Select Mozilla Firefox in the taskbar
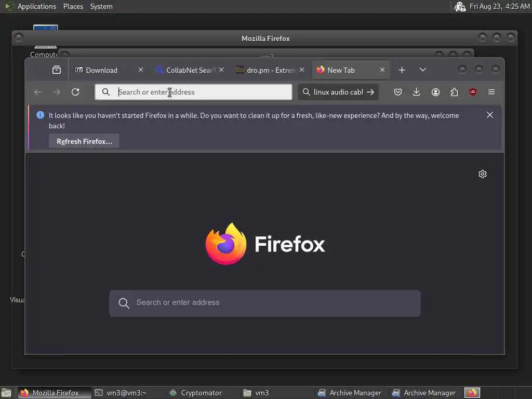Image resolution: width=532 pixels, height=399 pixels. click(54, 393)
